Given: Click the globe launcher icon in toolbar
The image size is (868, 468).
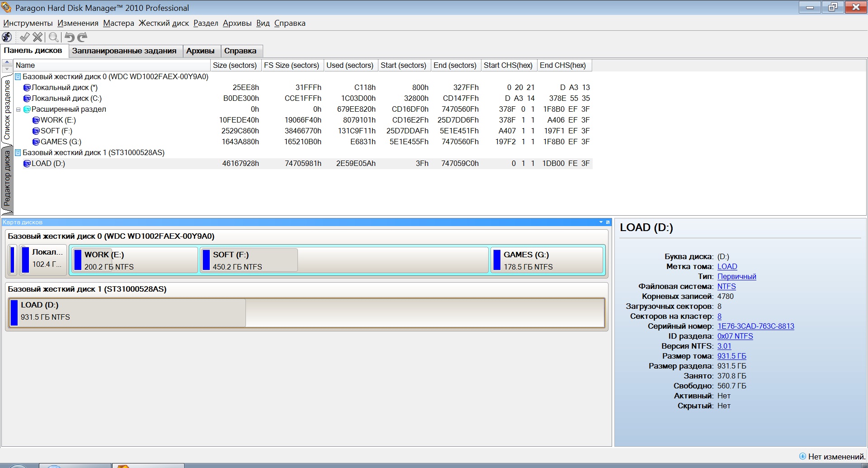Looking at the screenshot, I should coord(7,37).
